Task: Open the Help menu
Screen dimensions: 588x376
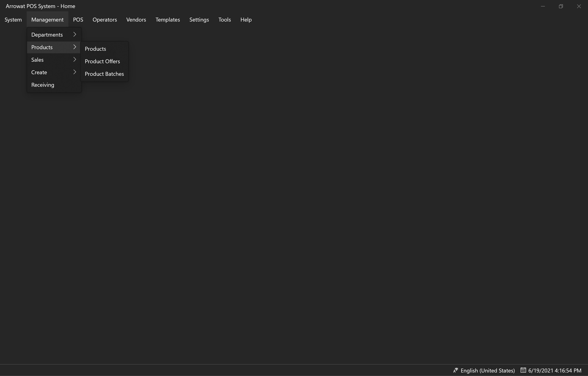Action: point(246,20)
